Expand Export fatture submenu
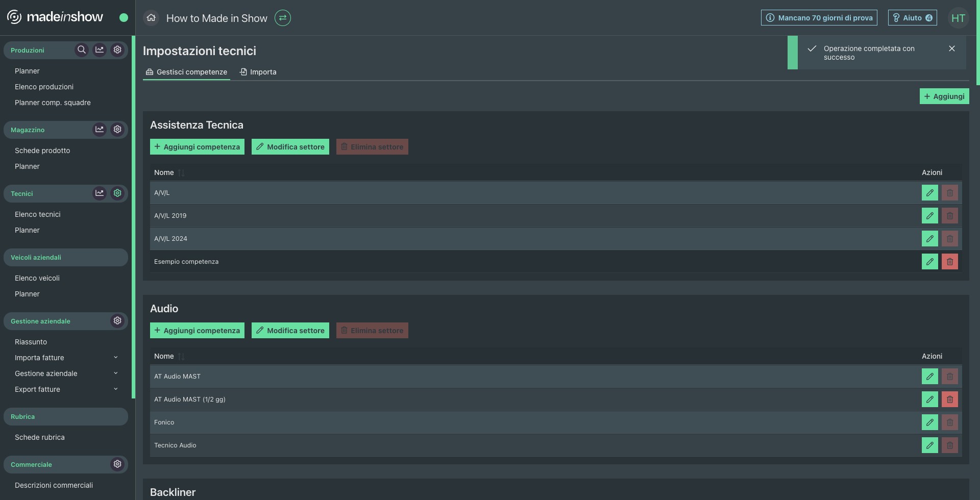 pos(116,389)
